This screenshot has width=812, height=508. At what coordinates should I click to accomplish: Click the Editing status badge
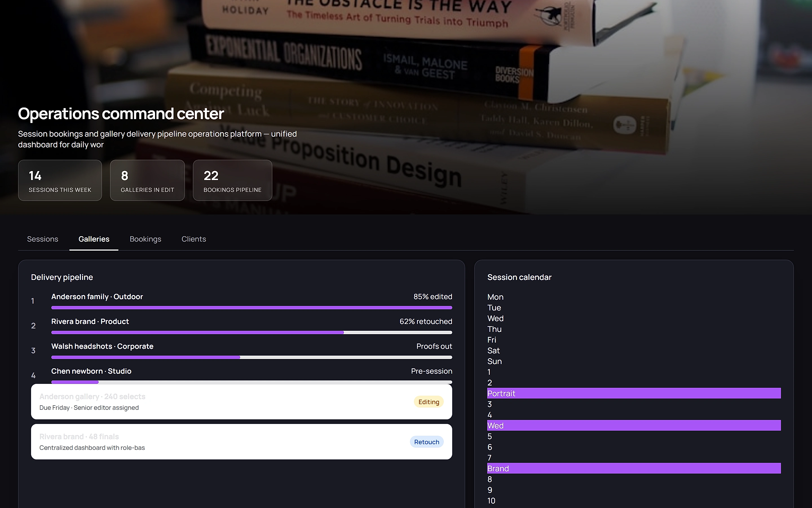pyautogui.click(x=429, y=402)
